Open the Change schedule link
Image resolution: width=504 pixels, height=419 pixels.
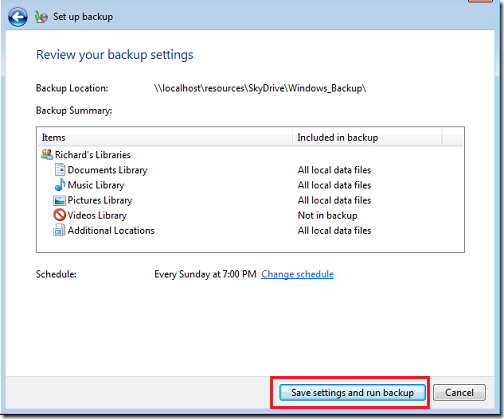(297, 274)
